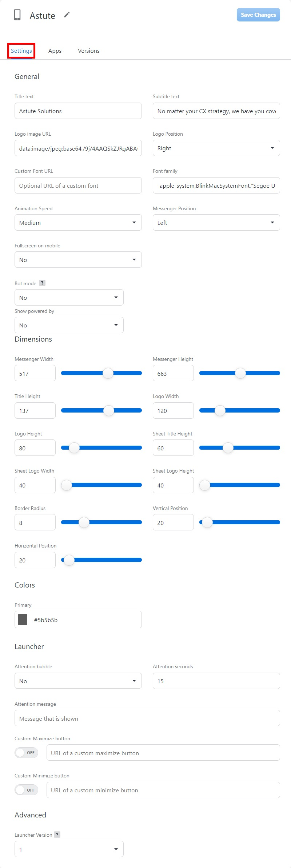Open the Fullscreen on mobile dropdown
Image resolution: width=291 pixels, height=868 pixels.
[x=78, y=260]
